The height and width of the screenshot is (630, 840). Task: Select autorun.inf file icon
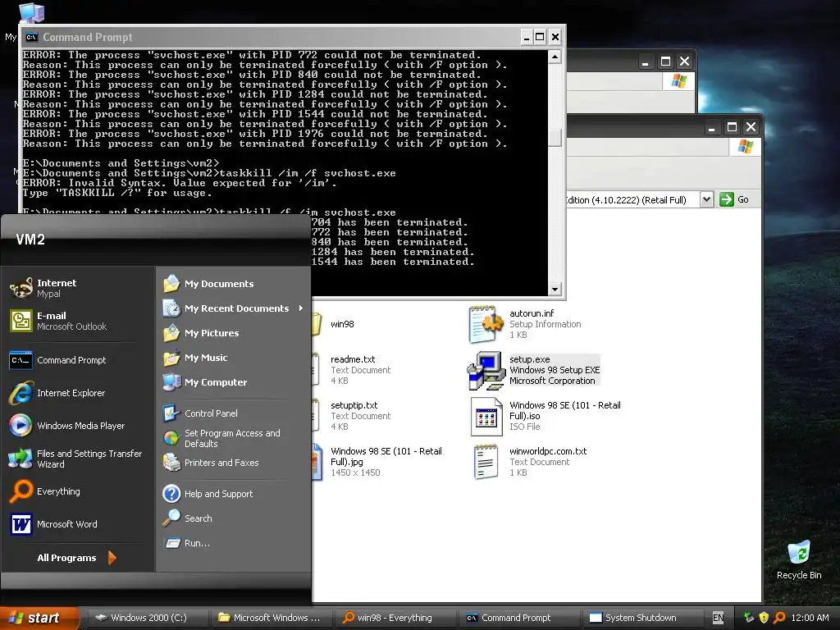[x=486, y=324]
